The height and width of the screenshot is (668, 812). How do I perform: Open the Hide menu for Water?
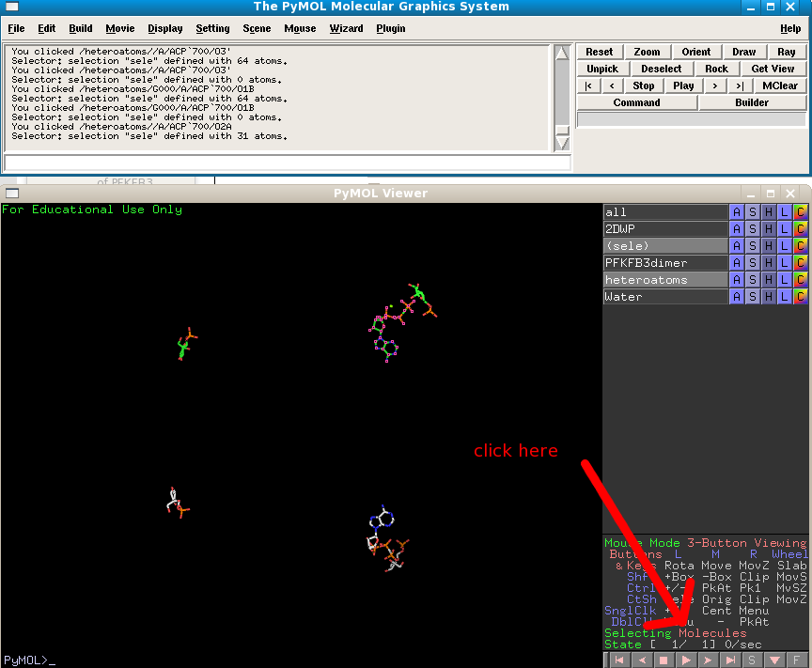coord(769,297)
